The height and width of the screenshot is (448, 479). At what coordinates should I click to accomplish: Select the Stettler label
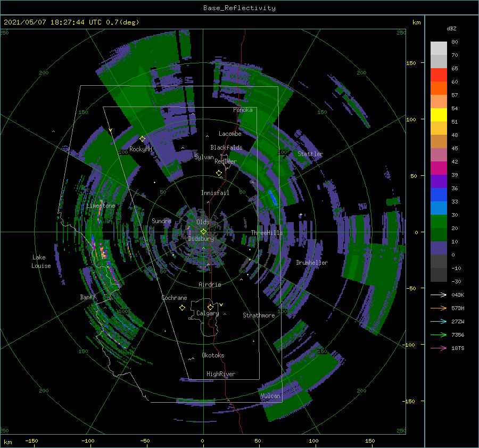point(310,154)
